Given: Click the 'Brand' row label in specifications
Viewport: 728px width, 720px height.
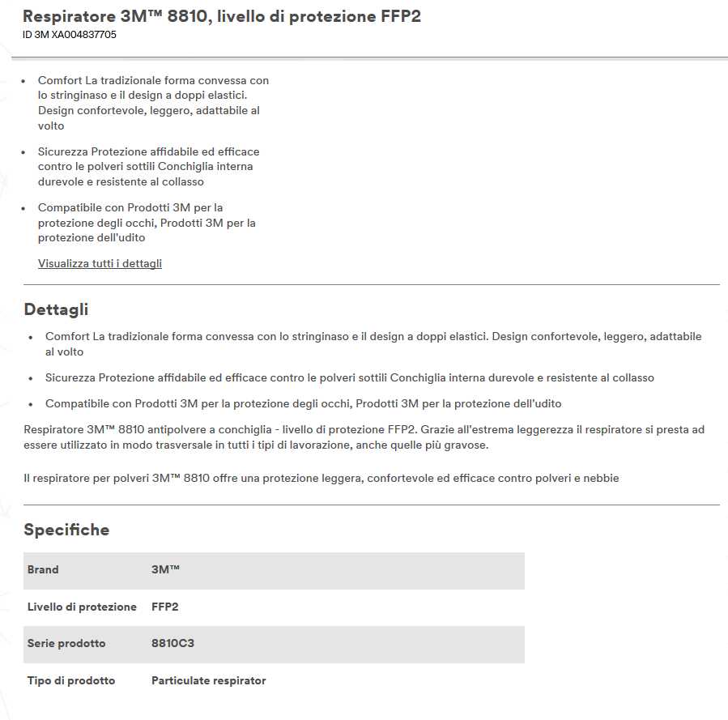Looking at the screenshot, I should tap(43, 569).
